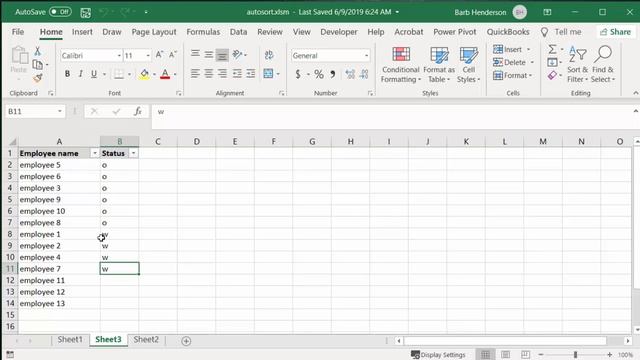This screenshot has width=640, height=360.
Task: Click the Share button
Action: 616,32
